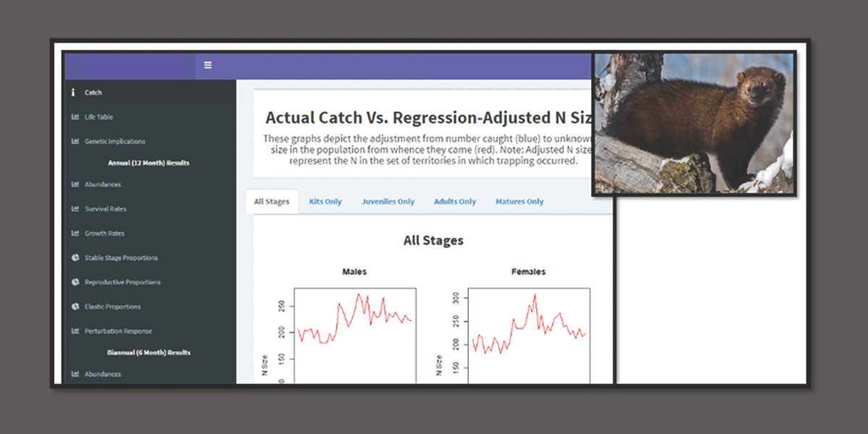Screen dimensions: 868x434
Task: Click the Stable Stage Proportions pie icon
Action: click(x=75, y=258)
